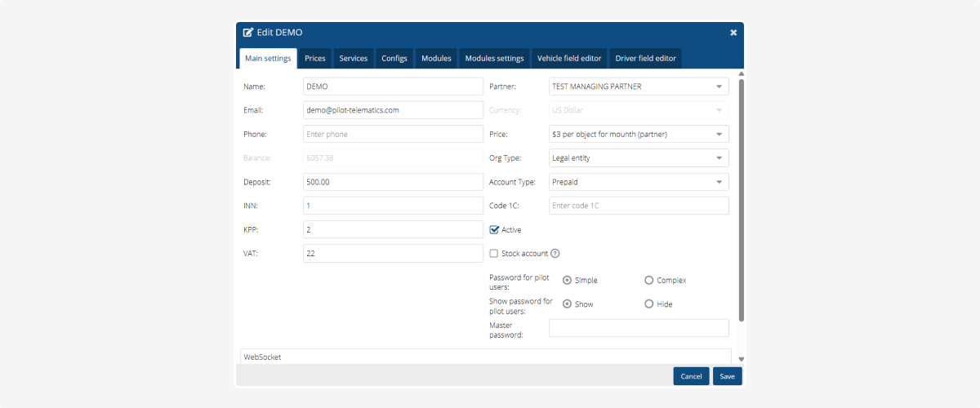
Task: Choose Simple password radio button
Action: pos(568,280)
